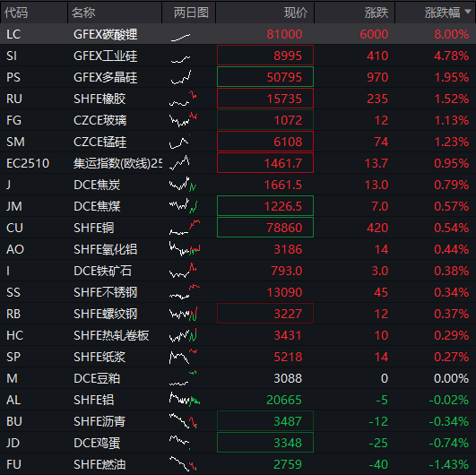Click the boxed price 15735

pyautogui.click(x=265, y=99)
